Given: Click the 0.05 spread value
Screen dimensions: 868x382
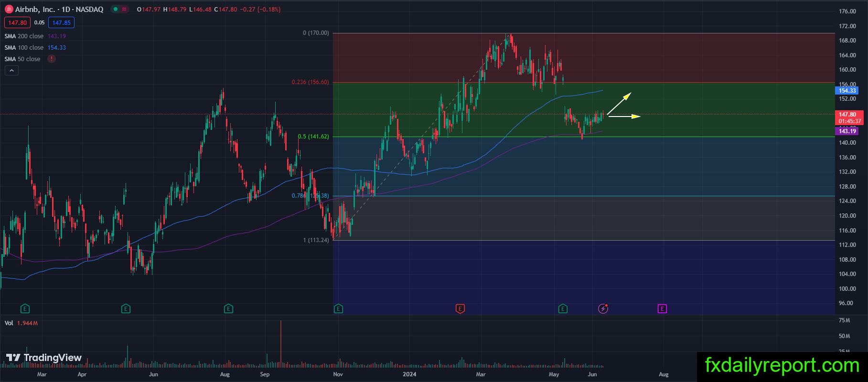Looking at the screenshot, I should tap(40, 22).
